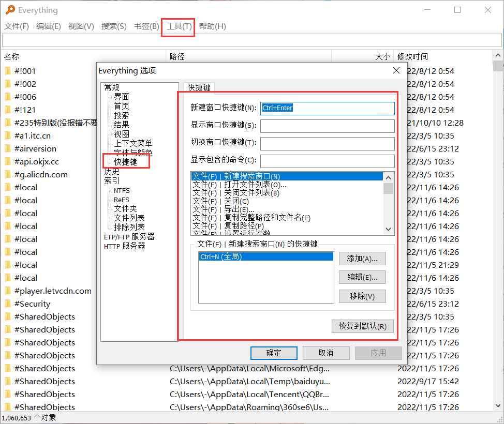Open the 帮助(H) menu
Viewport: 504px width, 424px height.
(x=213, y=26)
